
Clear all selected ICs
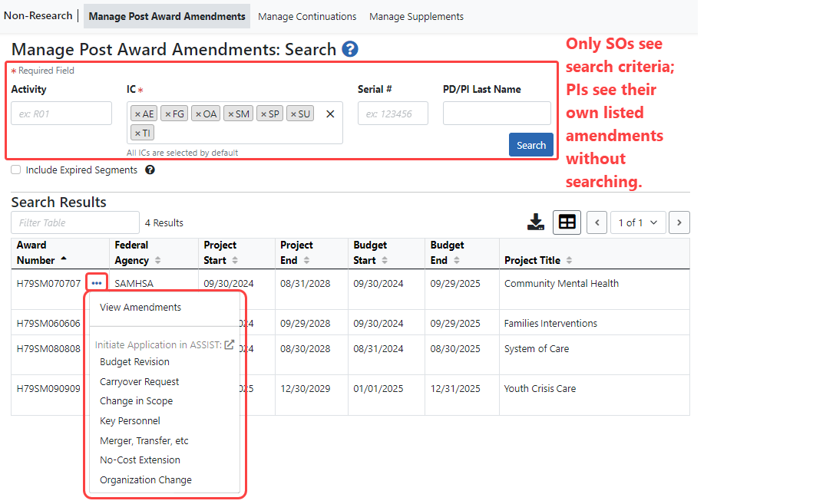(330, 113)
